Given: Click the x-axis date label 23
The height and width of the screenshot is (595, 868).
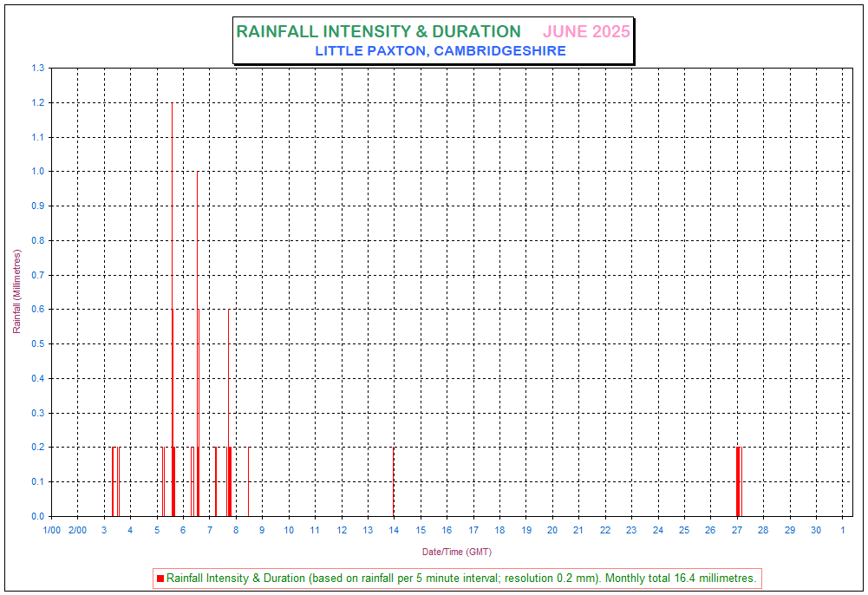Looking at the screenshot, I should [x=631, y=530].
